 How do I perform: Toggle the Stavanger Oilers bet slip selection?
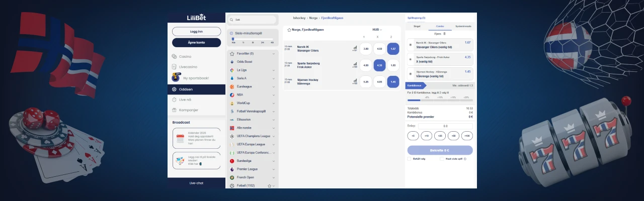click(x=411, y=45)
